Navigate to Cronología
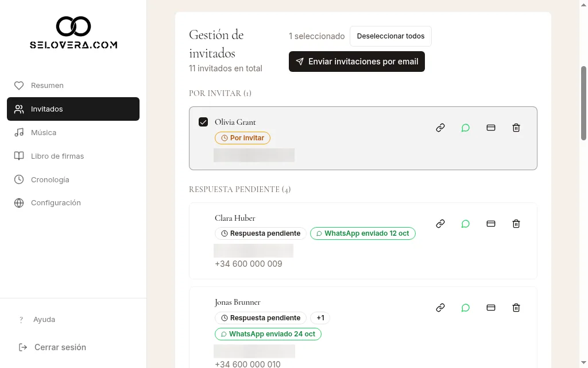The image size is (588, 368). [73, 179]
